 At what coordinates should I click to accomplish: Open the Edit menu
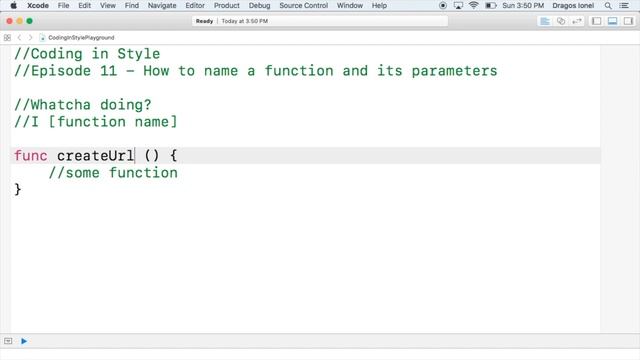[x=84, y=6]
